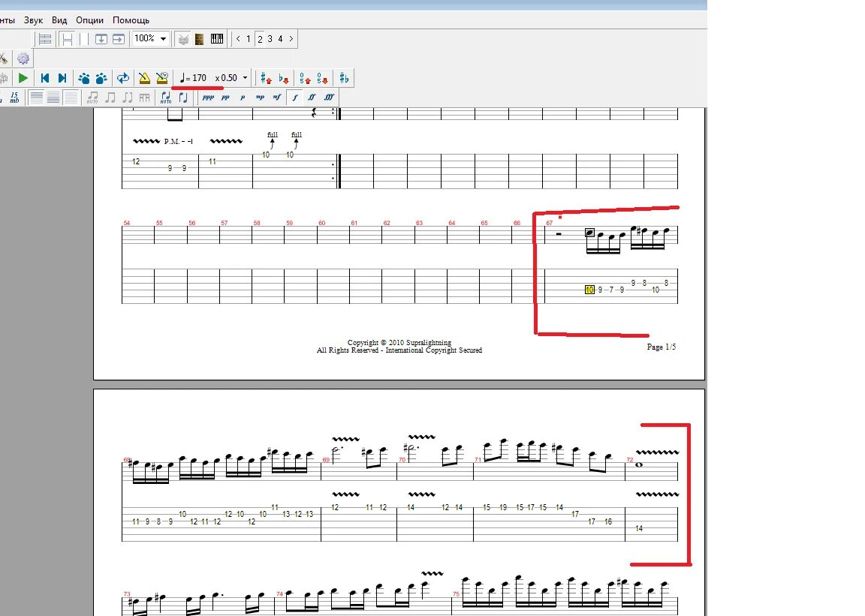Click the boxed note in bar 67 staff
Viewport: 865px width, 616px height.
589,233
